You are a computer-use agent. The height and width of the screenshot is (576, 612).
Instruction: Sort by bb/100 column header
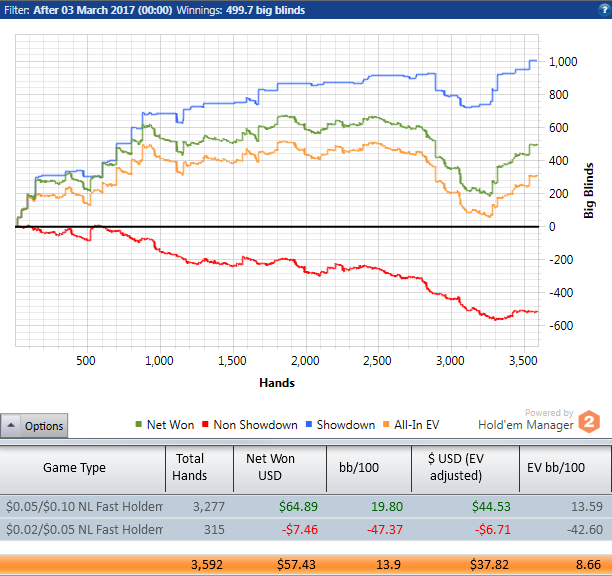pyautogui.click(x=369, y=468)
